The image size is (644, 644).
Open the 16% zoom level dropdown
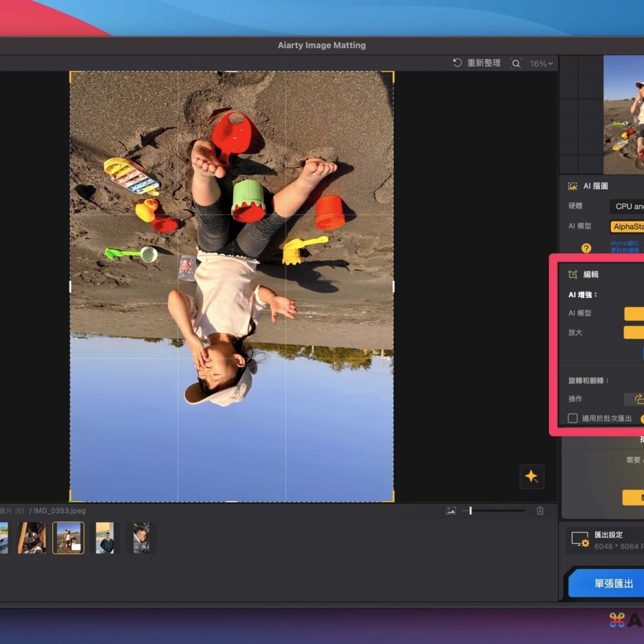click(x=541, y=63)
